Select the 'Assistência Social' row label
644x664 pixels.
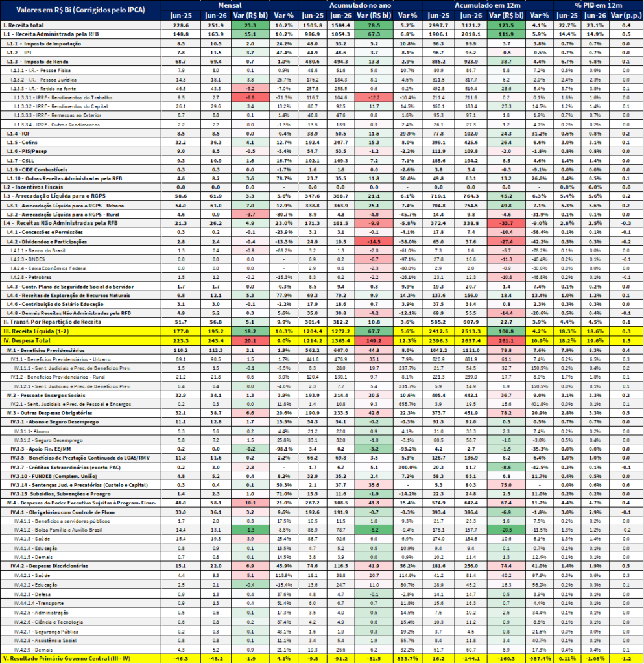pos(46,640)
